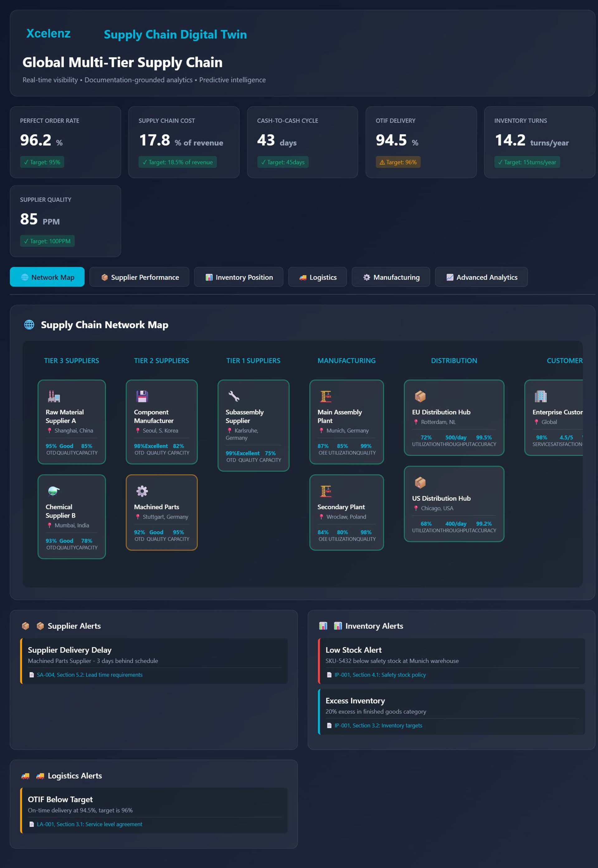Viewport: 598px width, 868px height.
Task: Click the flask icon on Chemical Supplier B
Action: pos(54,491)
